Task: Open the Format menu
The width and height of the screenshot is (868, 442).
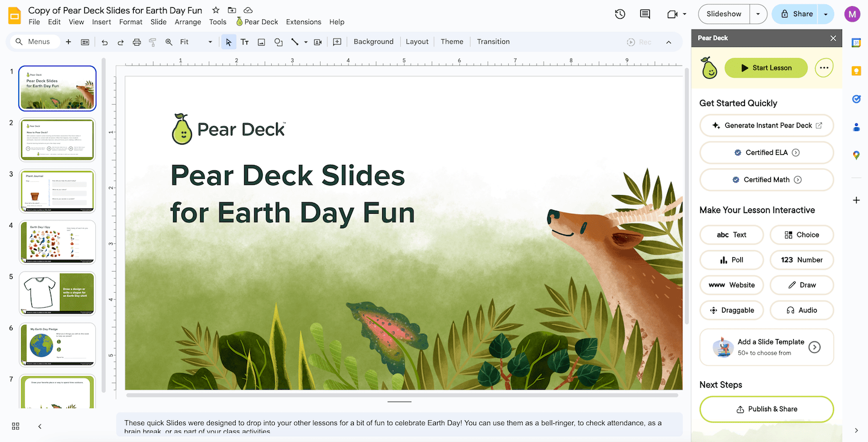Action: 131,22
